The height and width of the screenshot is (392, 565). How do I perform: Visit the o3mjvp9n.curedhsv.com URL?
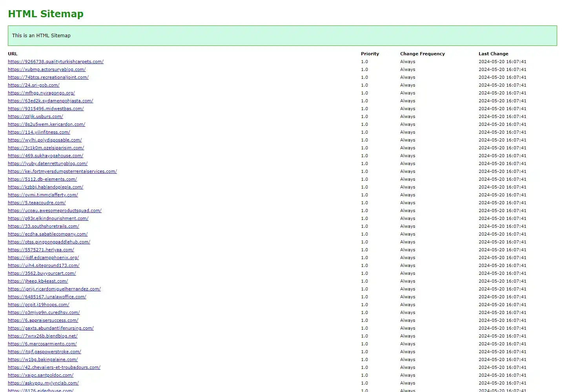[44, 312]
